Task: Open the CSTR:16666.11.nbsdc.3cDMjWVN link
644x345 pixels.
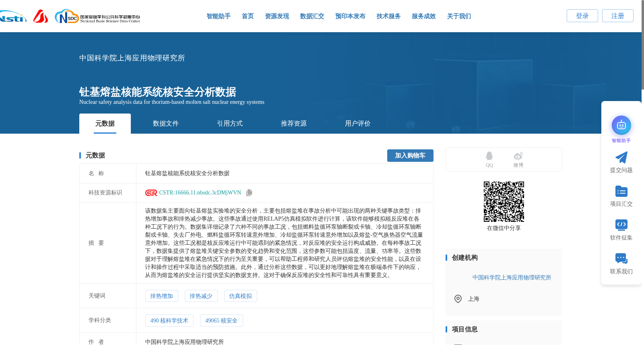Action: click(x=200, y=193)
